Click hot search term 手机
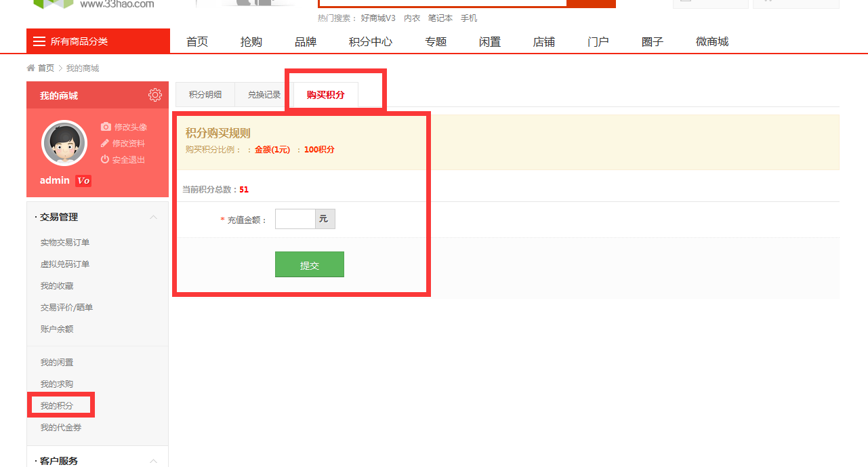This screenshot has height=467, width=868. click(469, 18)
